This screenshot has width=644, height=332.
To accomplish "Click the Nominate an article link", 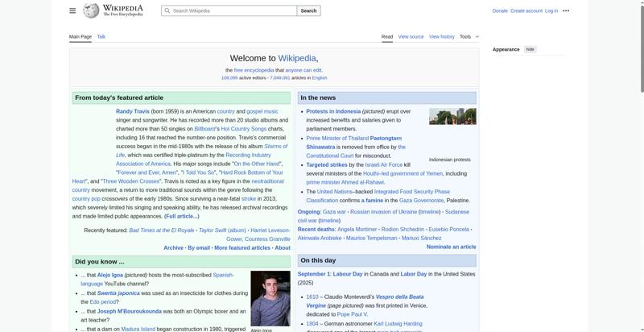I will [451, 247].
